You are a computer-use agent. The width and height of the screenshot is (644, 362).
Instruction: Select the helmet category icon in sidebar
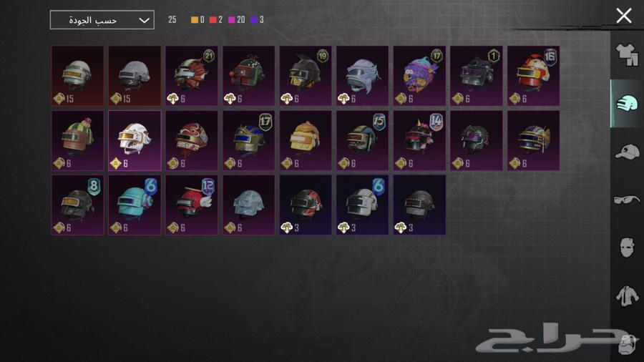tap(627, 104)
